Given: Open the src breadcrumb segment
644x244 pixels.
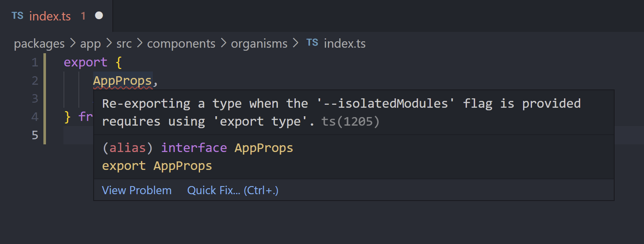Looking at the screenshot, I should pos(124,43).
